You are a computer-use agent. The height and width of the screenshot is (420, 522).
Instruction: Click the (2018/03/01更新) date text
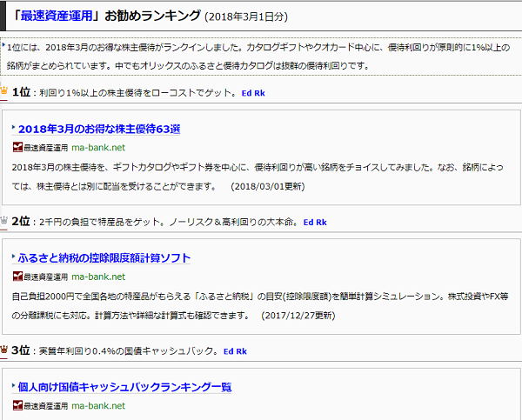click(268, 186)
